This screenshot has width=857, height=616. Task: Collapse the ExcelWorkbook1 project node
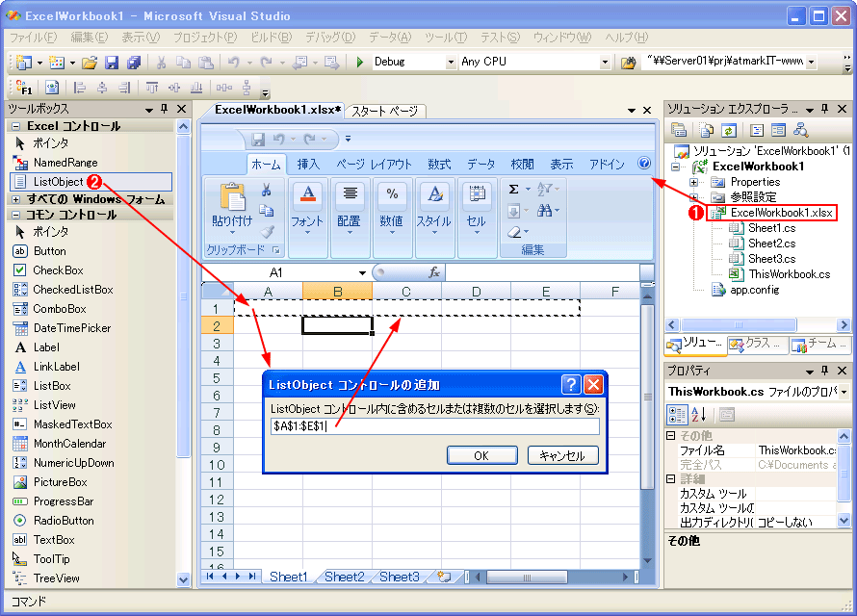676,167
